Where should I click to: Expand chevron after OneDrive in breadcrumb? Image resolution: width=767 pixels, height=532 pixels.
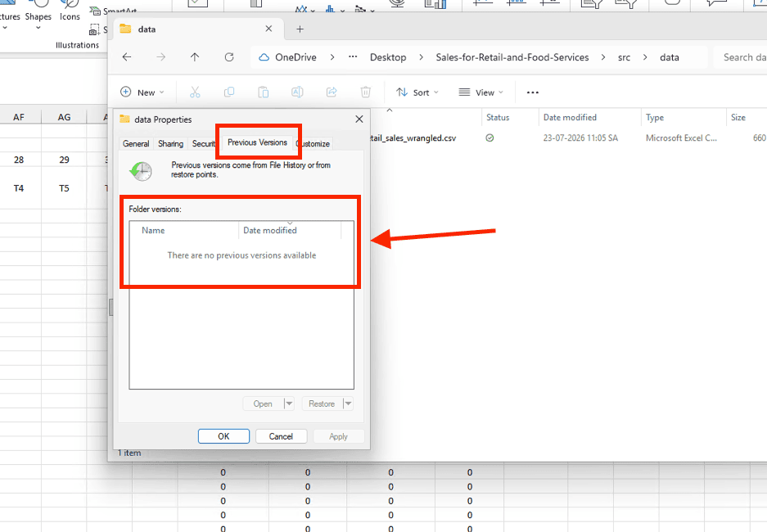pos(332,57)
